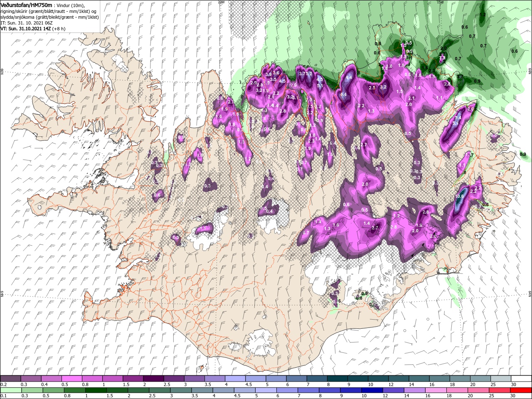Viewport: 532px width, 399px height.
Task: Pick the rain scale swatch labeled 0.8
Action: pos(74,390)
